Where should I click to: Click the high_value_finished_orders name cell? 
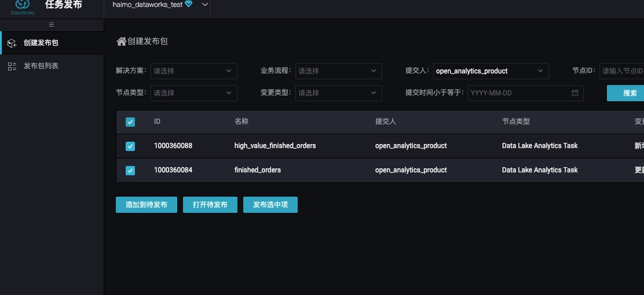pyautogui.click(x=275, y=146)
